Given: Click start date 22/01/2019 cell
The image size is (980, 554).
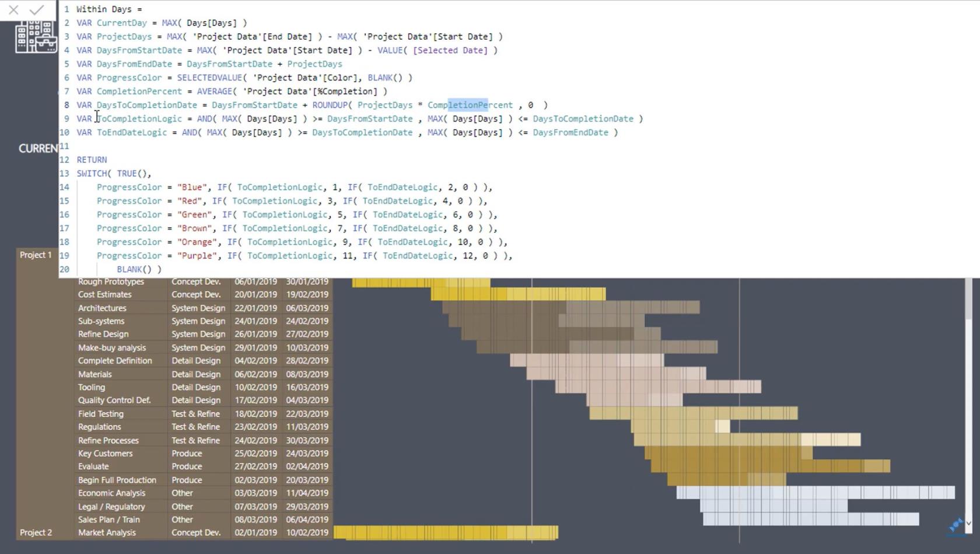Looking at the screenshot, I should click(256, 308).
